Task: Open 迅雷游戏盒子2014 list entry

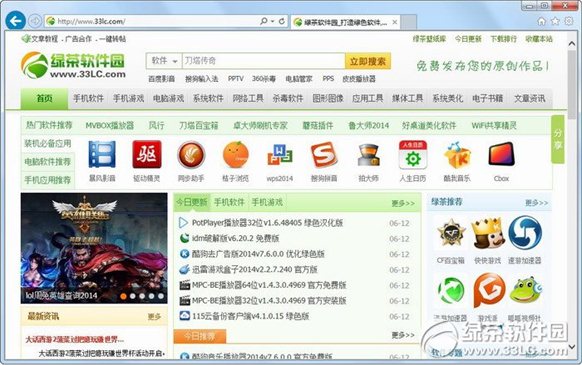Action: [255, 270]
